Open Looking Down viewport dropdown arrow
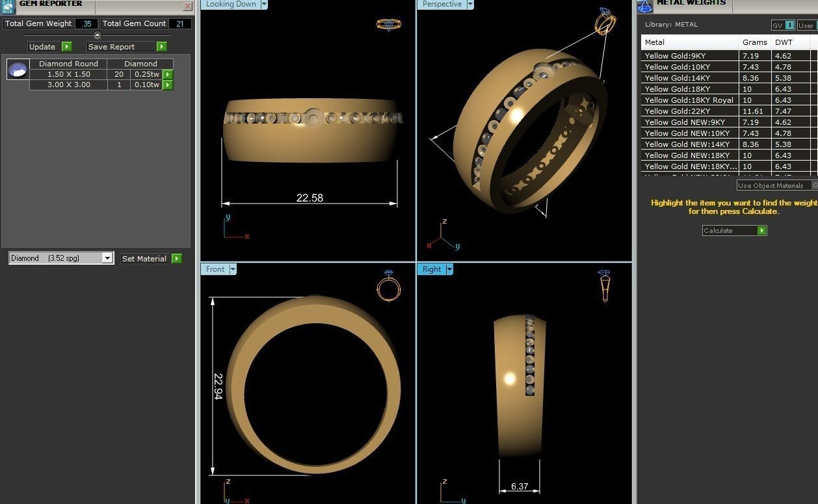 tap(264, 4)
